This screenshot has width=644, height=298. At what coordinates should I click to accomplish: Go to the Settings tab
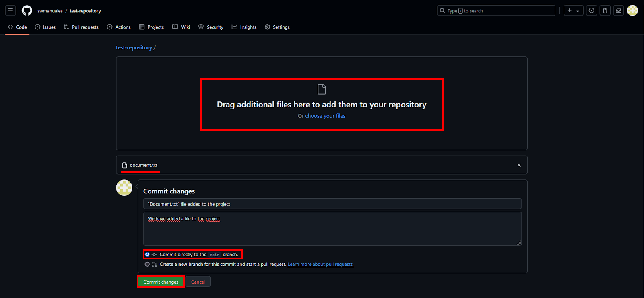[277, 27]
